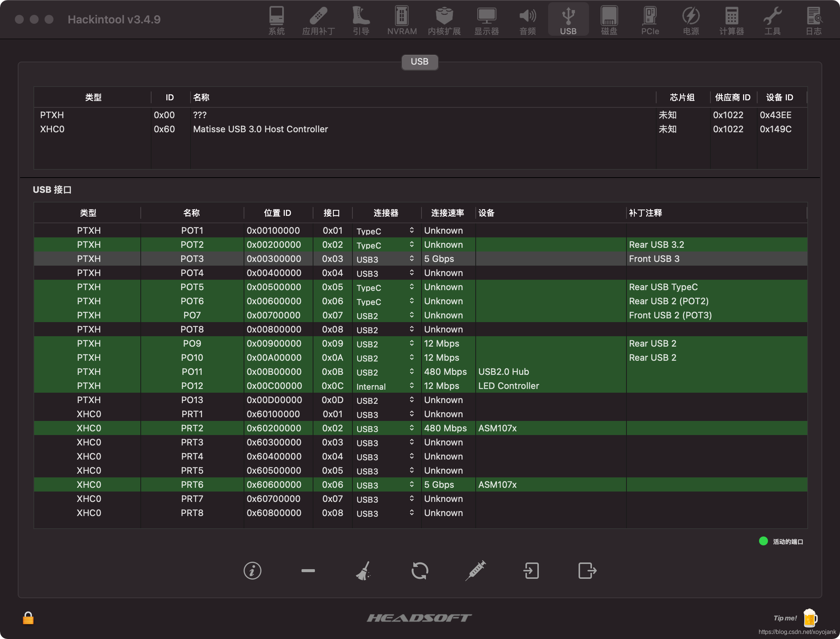Screen dimensions: 840x639
Task: Open connector dropdown for PRT2 row
Action: [411, 428]
